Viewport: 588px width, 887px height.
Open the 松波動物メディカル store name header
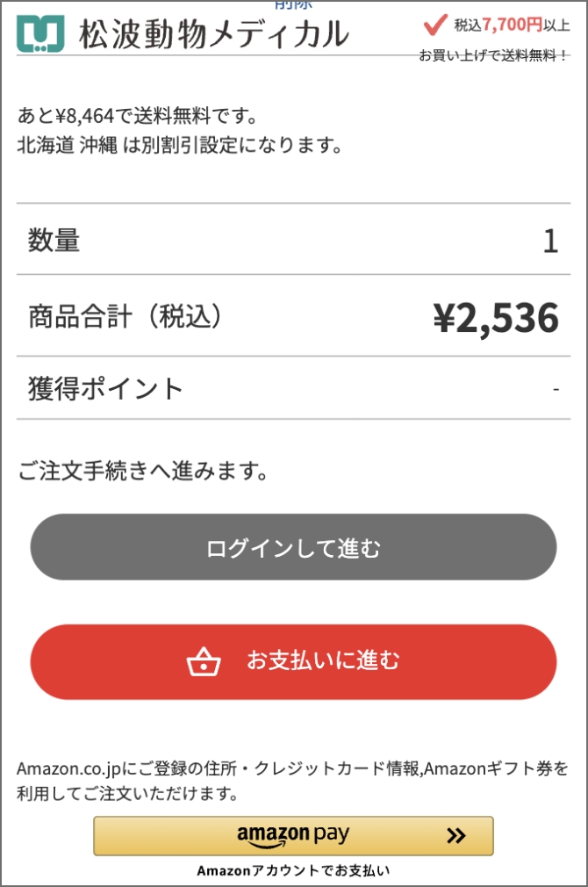214,34
